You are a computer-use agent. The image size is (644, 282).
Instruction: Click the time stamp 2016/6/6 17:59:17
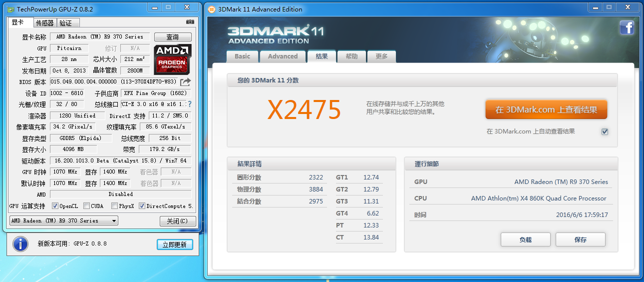(582, 215)
